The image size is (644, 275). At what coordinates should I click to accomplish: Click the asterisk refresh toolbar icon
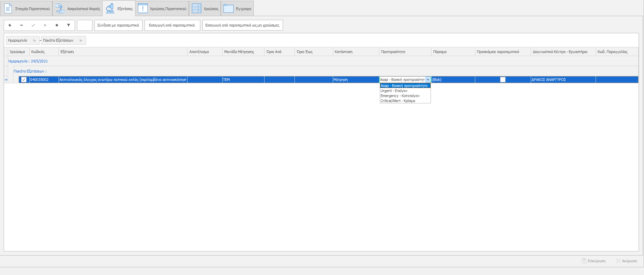point(57,25)
